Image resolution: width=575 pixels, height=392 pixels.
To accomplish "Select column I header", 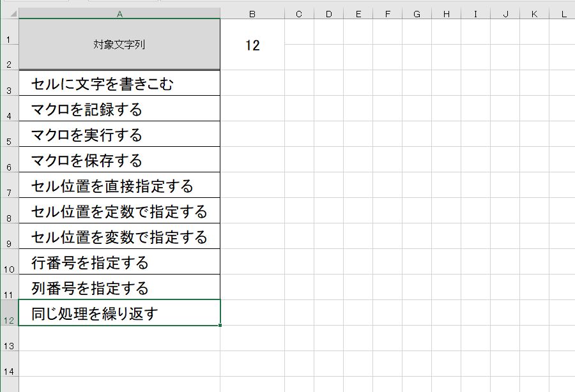I will 475,13.
